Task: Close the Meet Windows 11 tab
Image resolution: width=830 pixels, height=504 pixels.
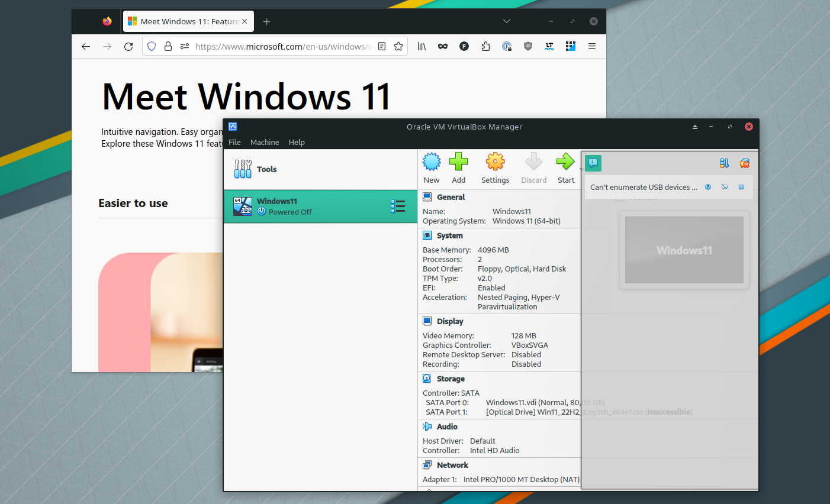Action: [245, 21]
